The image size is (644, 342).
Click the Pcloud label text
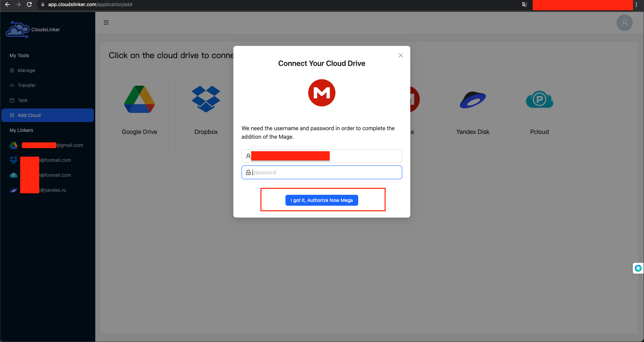click(x=540, y=132)
